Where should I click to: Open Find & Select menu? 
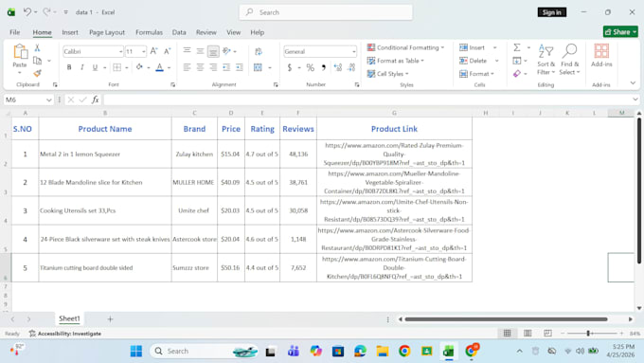[x=570, y=60]
